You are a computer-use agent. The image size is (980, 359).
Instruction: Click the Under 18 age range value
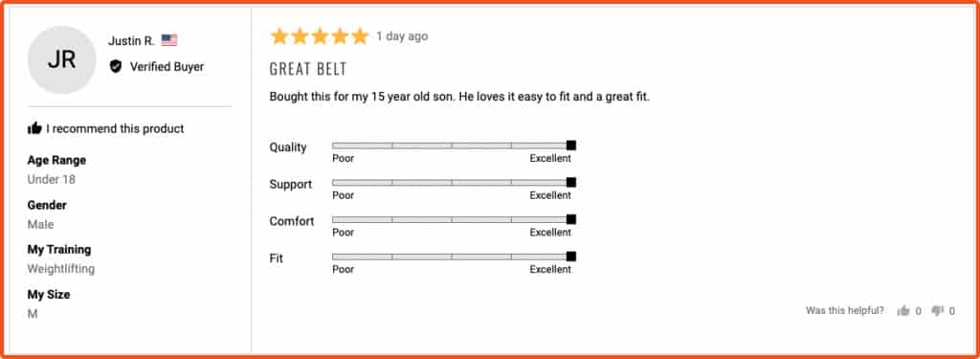pyautogui.click(x=52, y=180)
